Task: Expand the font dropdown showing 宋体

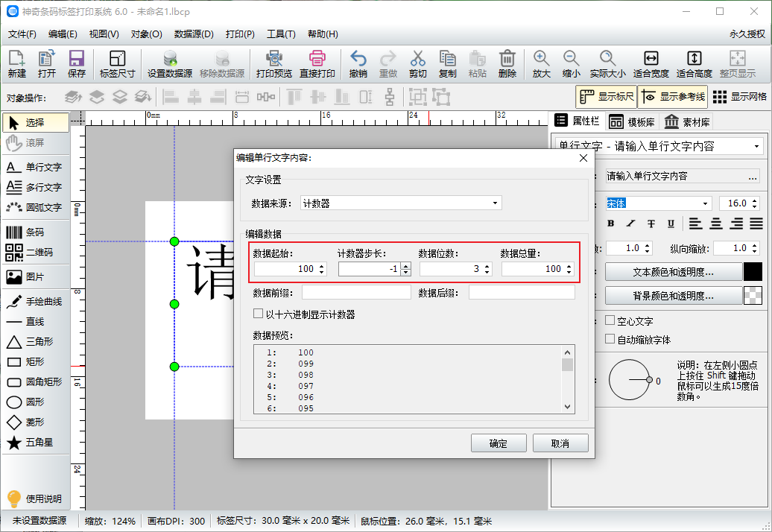Action: pos(705,203)
